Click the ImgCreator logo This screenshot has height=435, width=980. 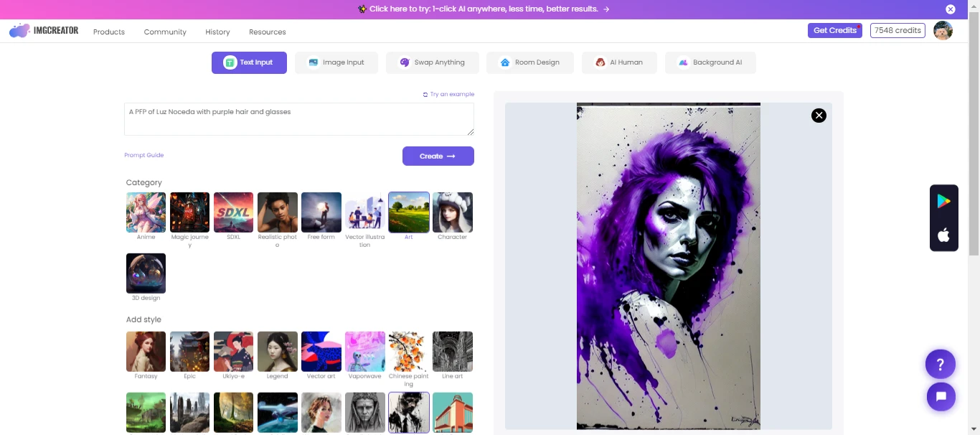[x=44, y=31]
